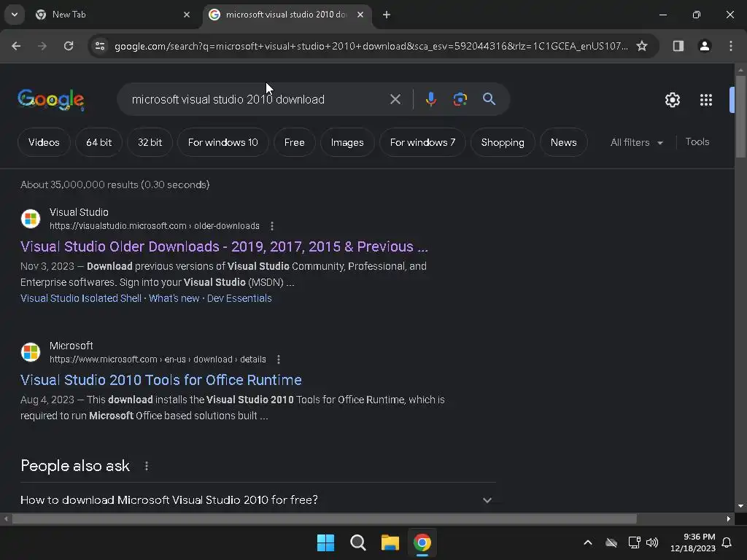Open options for Microsoft download details result
Viewport: 747px width, 560px height.
[x=278, y=359]
